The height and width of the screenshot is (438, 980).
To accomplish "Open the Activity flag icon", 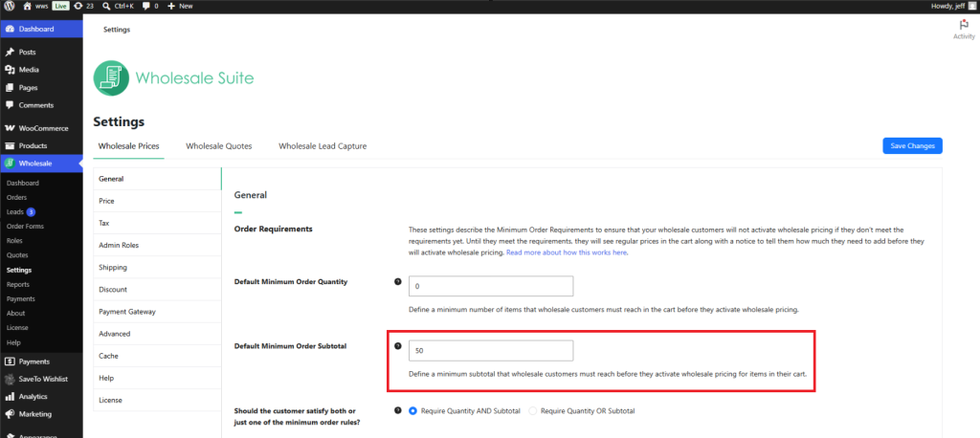I will coord(963,25).
